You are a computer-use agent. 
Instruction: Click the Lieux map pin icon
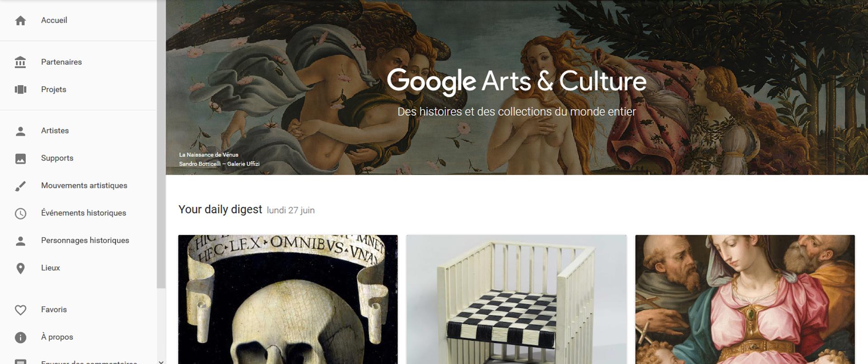tap(20, 268)
